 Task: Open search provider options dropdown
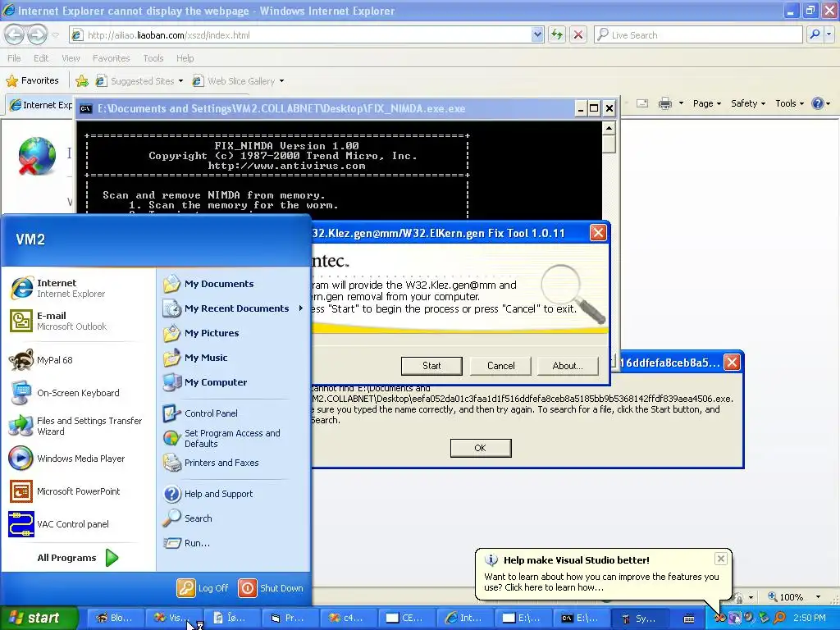pos(829,34)
